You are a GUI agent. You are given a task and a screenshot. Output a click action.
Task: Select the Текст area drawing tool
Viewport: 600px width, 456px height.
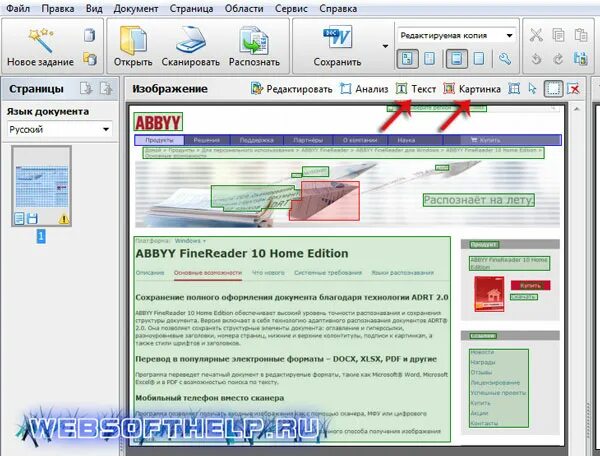[x=416, y=89]
